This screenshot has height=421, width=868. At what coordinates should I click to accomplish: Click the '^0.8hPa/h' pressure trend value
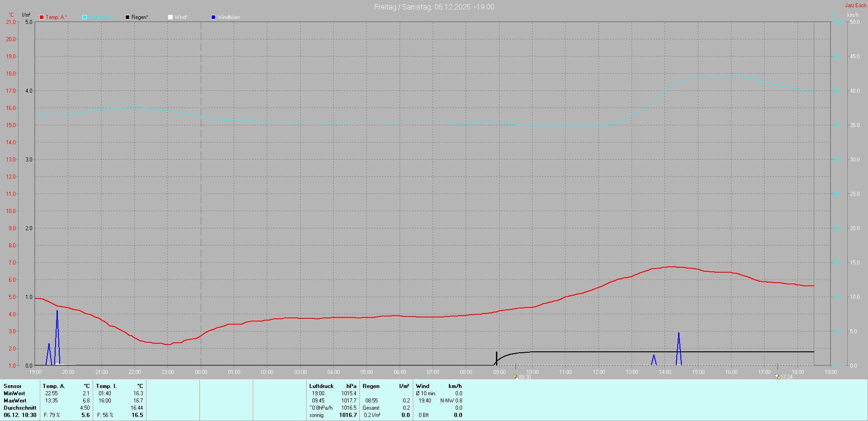[x=321, y=408]
